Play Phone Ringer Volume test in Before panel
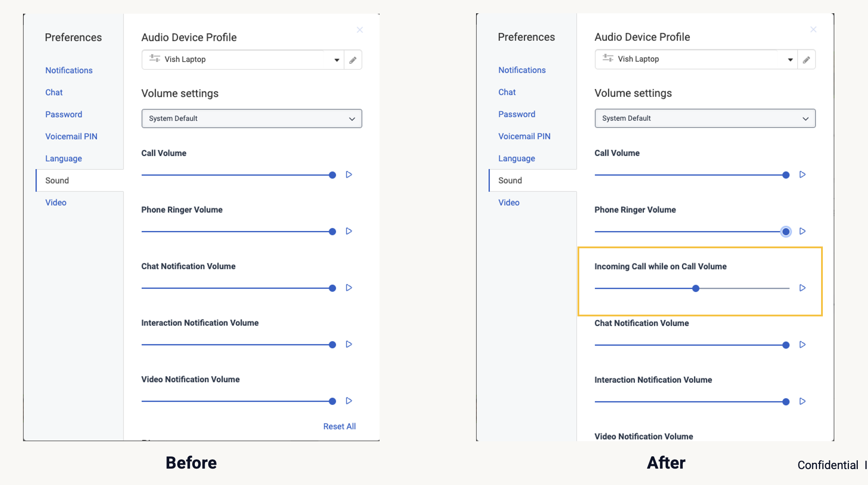 point(349,231)
